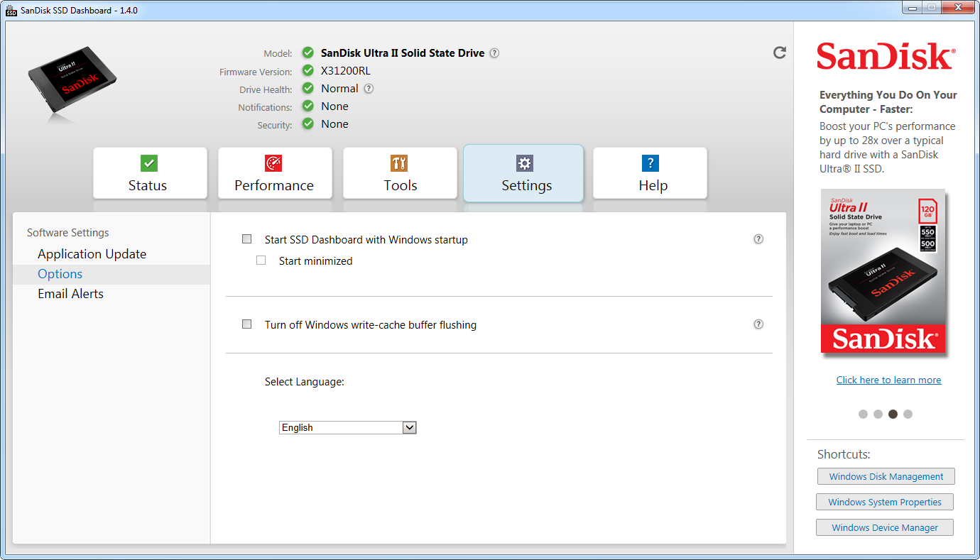Click the SanDisk SSD Dashboard title bar icon

point(11,10)
